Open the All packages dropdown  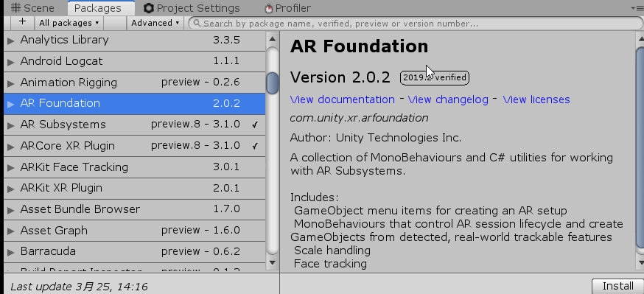coord(69,23)
